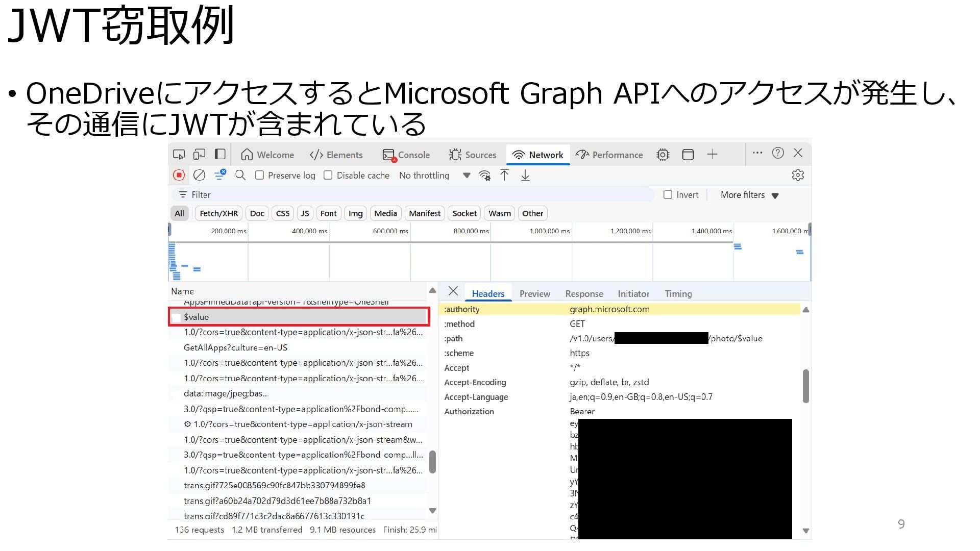
Task: Clear the network log
Action: [199, 176]
